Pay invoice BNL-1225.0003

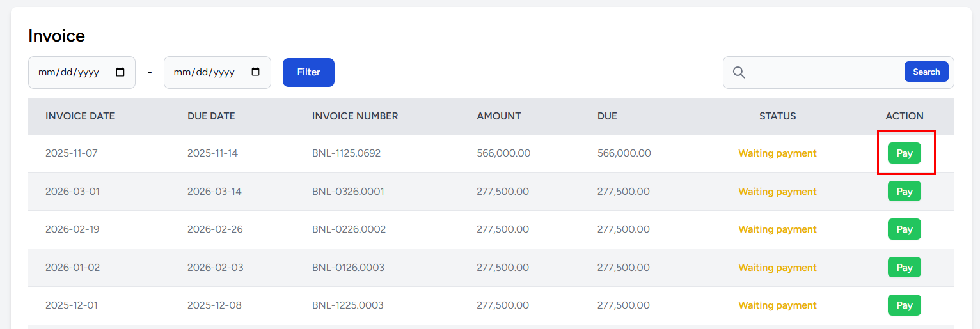pyautogui.click(x=904, y=305)
